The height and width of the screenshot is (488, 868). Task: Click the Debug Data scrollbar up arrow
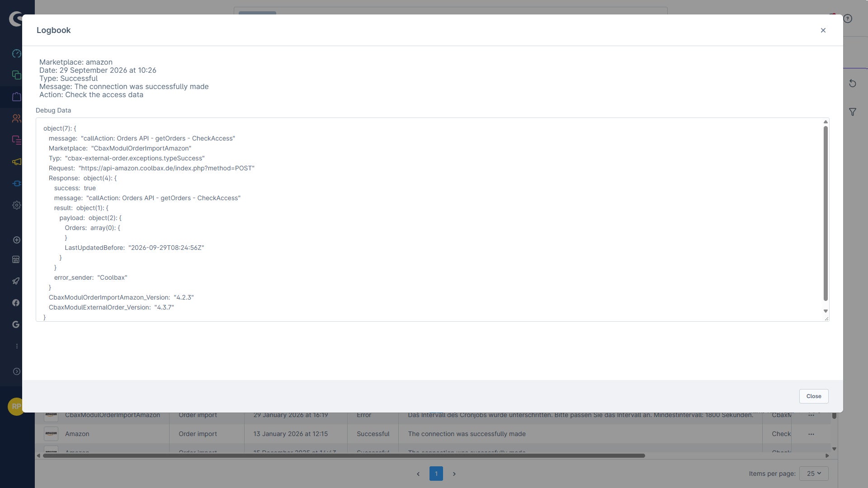click(826, 122)
